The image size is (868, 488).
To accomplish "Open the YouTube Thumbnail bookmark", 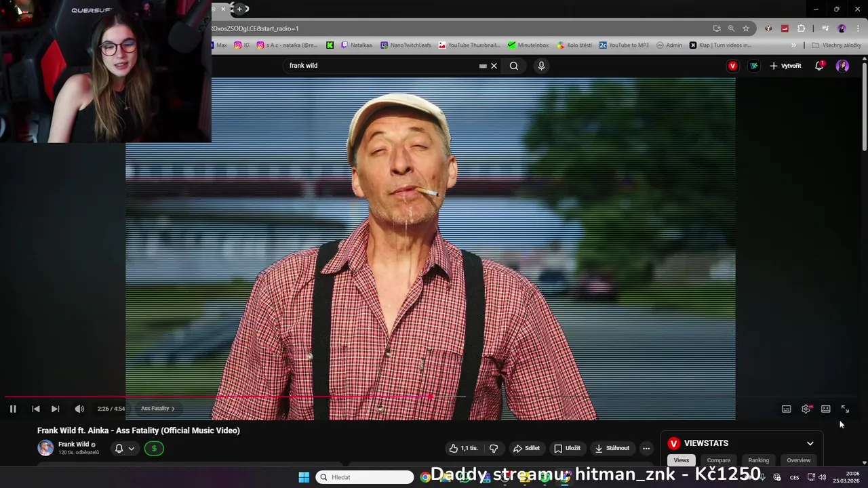I will click(469, 45).
